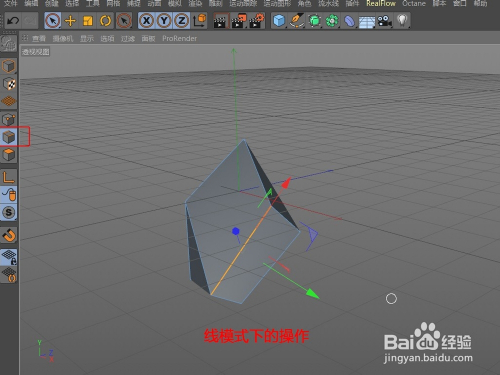Switch to Model mode cube icon
500x375 pixels.
click(8, 66)
